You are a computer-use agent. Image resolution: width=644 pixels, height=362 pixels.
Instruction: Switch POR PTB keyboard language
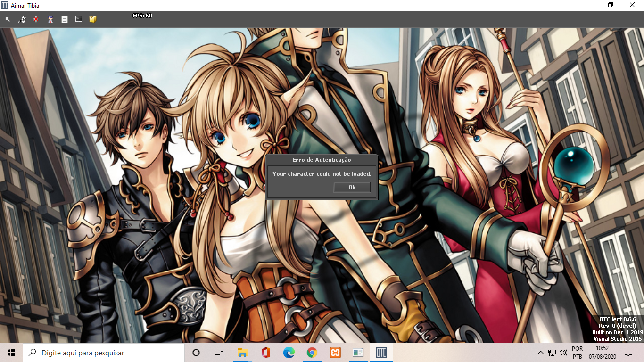click(577, 353)
